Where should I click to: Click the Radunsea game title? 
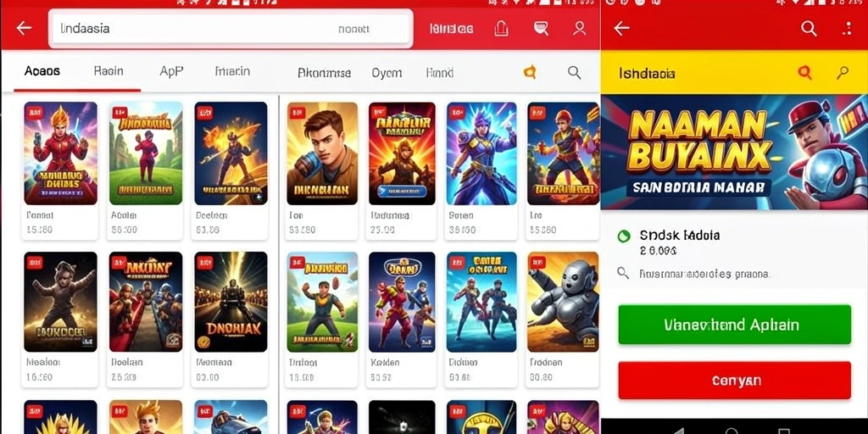(x=390, y=215)
